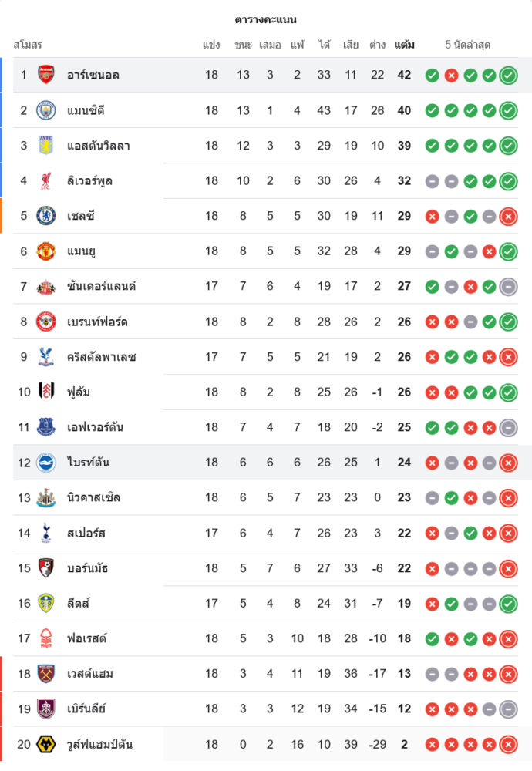Click Chelsea's latest match loss indicator
Screen dimensions: 532x771
tap(508, 216)
